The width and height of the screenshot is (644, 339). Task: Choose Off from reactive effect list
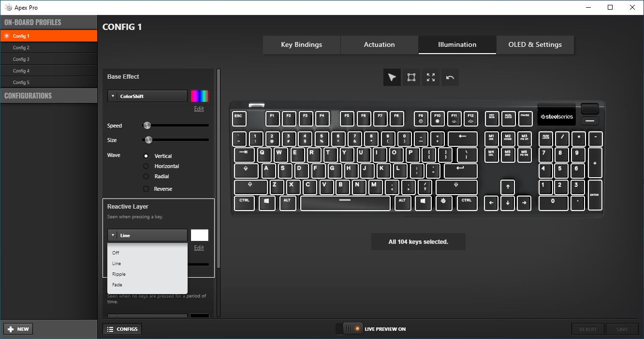(147, 253)
